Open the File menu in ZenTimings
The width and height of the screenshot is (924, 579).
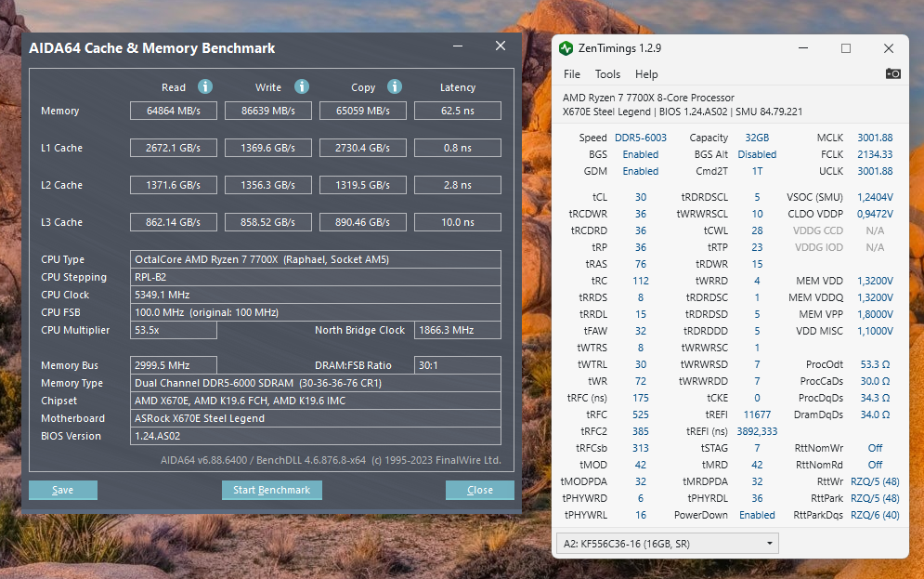(572, 74)
